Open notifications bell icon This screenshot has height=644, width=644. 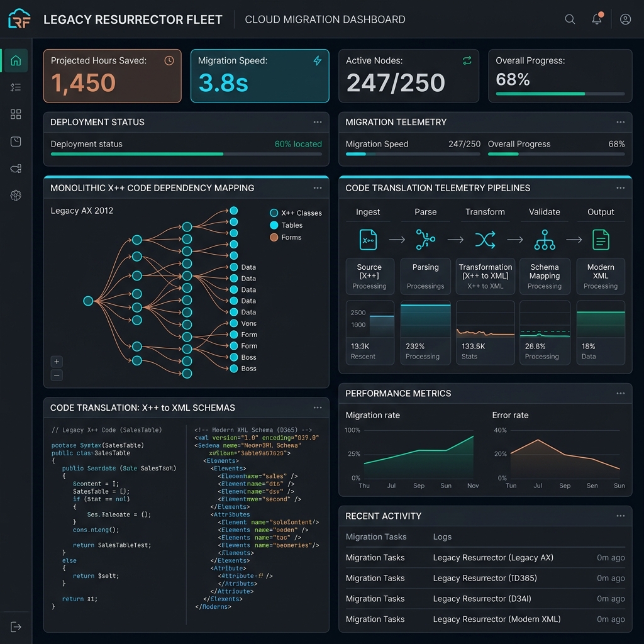pyautogui.click(x=597, y=18)
